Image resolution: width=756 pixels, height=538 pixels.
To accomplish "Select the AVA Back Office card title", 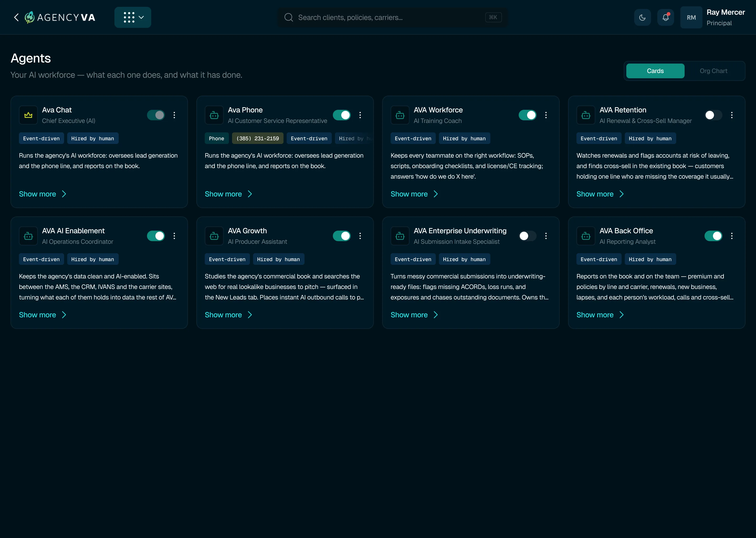I will 626,231.
